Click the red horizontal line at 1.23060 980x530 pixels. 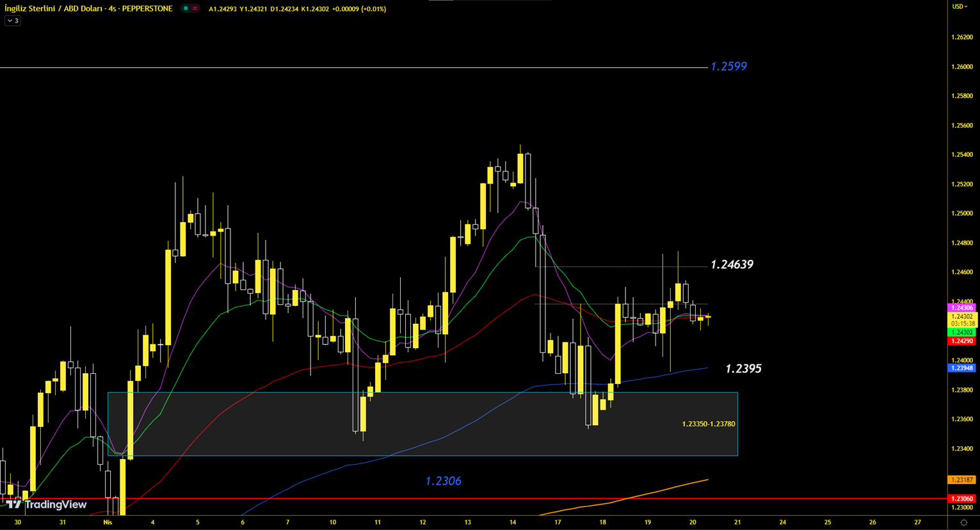[x=474, y=498]
